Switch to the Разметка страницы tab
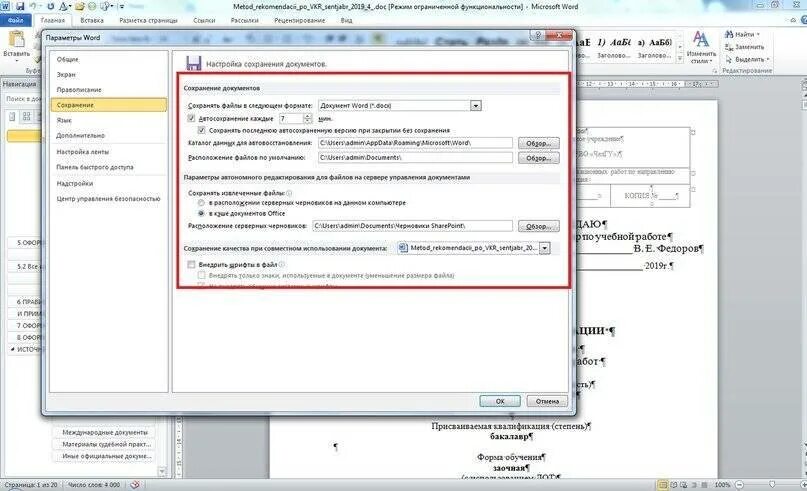 [148, 21]
